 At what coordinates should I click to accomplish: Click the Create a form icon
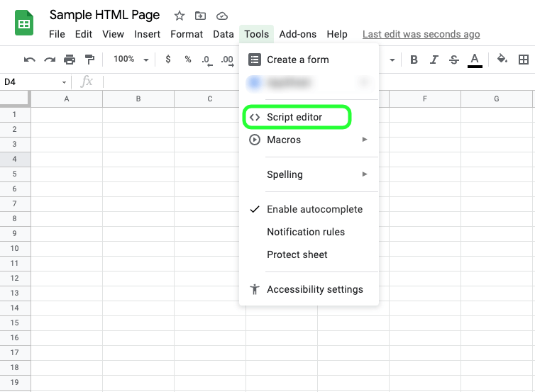[x=255, y=60]
